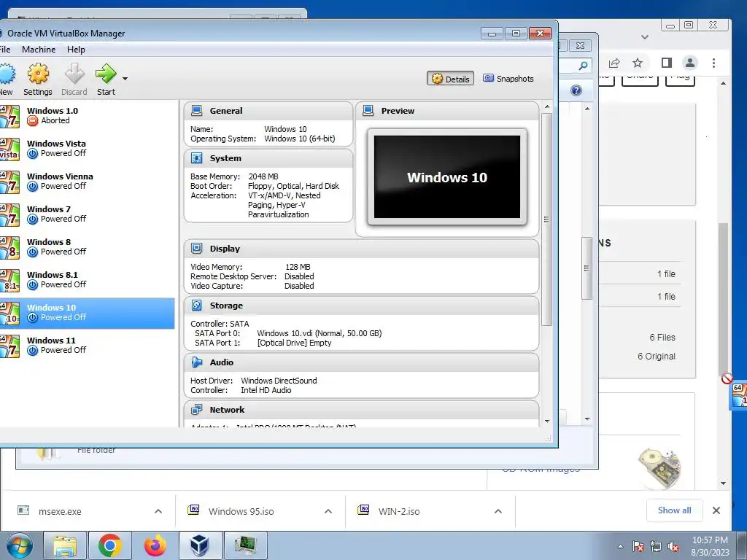747x560 pixels.
Task: Open the File menu
Action: tap(5, 50)
